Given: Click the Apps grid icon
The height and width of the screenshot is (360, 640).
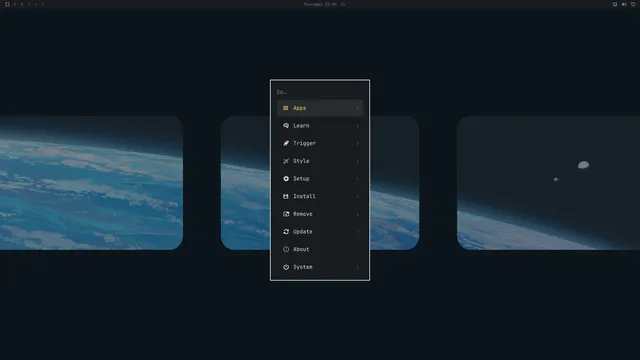Looking at the screenshot, I should pyautogui.click(x=286, y=108).
